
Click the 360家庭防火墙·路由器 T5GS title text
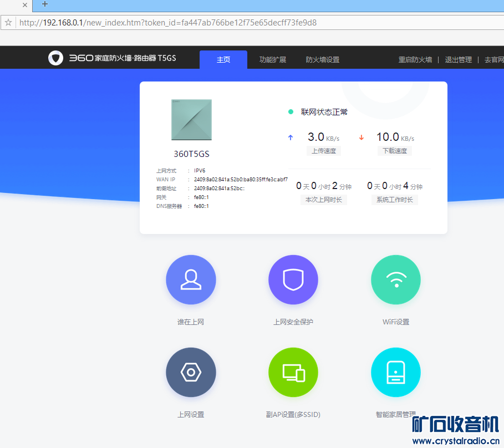pos(123,58)
